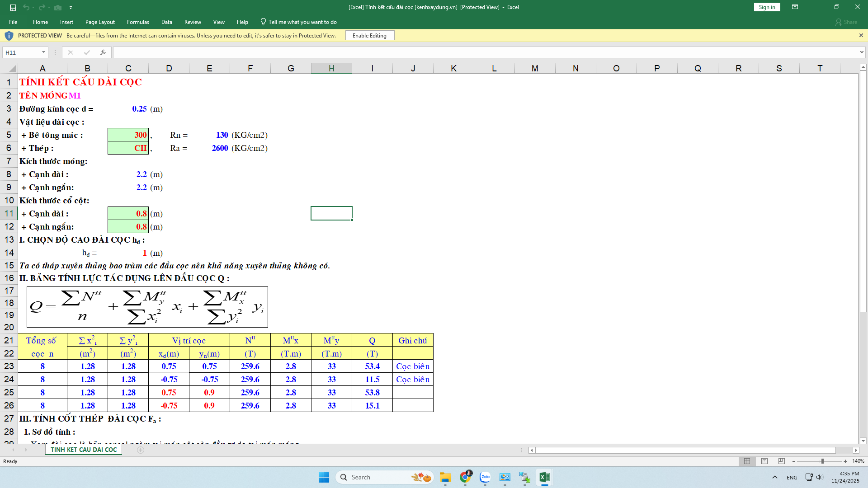Open Ribbon Display Options icon

click(x=795, y=7)
